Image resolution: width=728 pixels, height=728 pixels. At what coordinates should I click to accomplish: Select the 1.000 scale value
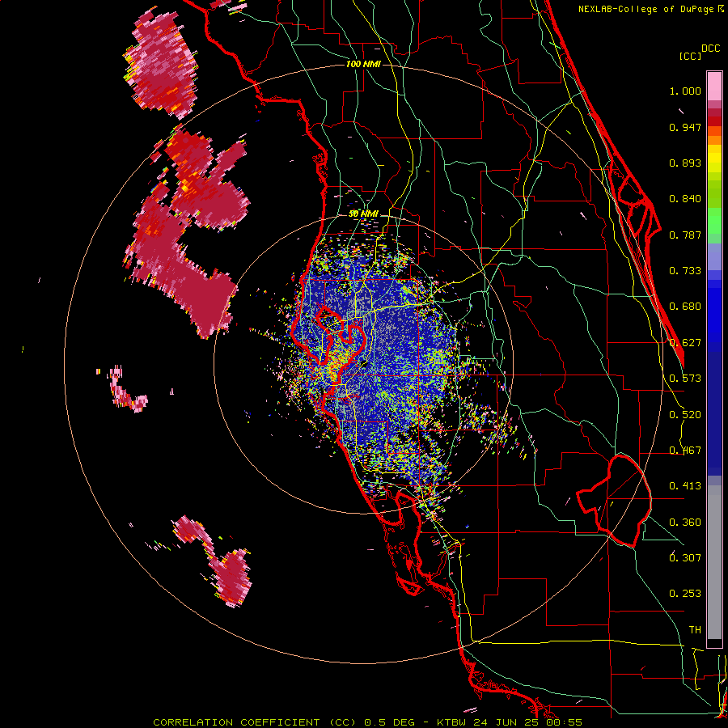(685, 91)
